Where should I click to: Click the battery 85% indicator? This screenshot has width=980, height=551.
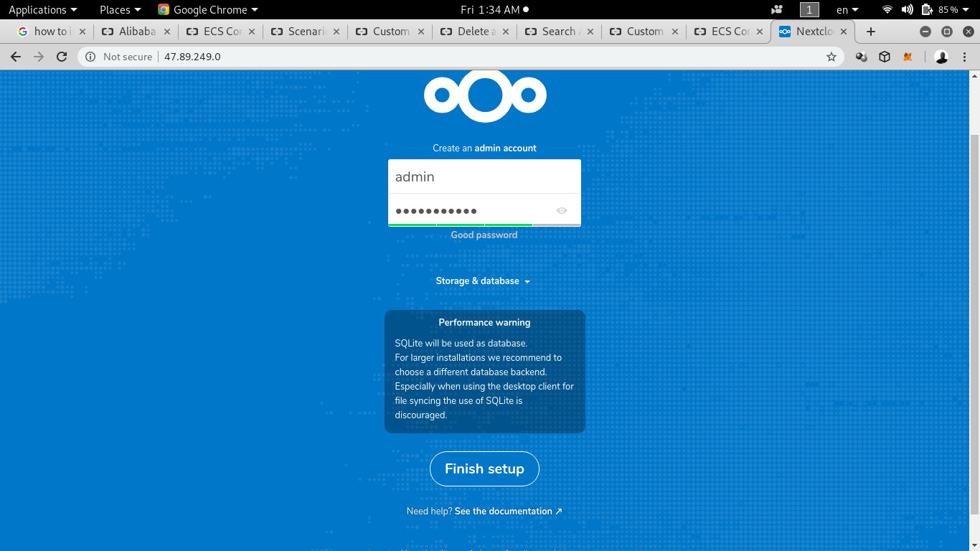pyautogui.click(x=939, y=9)
